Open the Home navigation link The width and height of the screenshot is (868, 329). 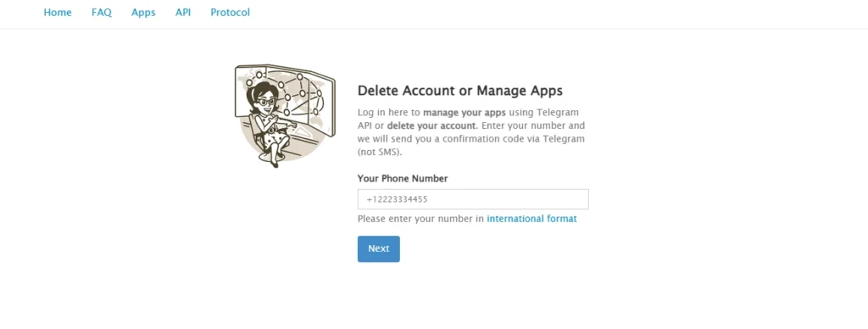(x=58, y=12)
